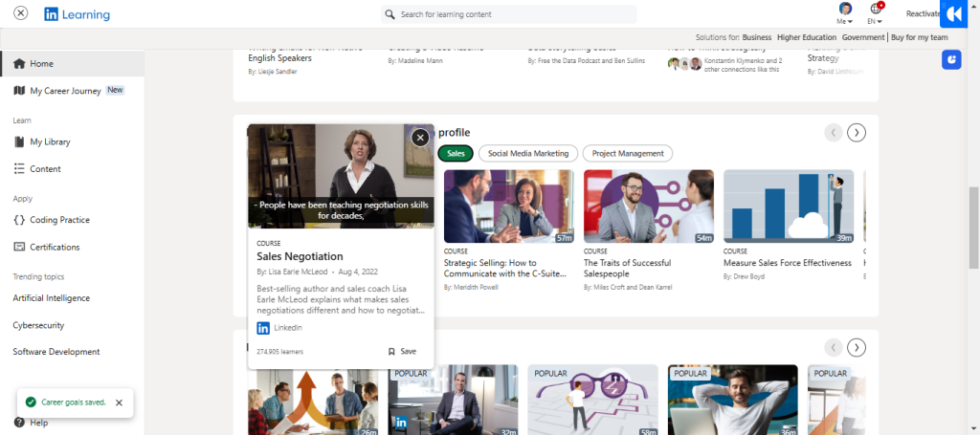Click the globe language icon
Viewport: 980px width, 435px height.
[x=875, y=9]
